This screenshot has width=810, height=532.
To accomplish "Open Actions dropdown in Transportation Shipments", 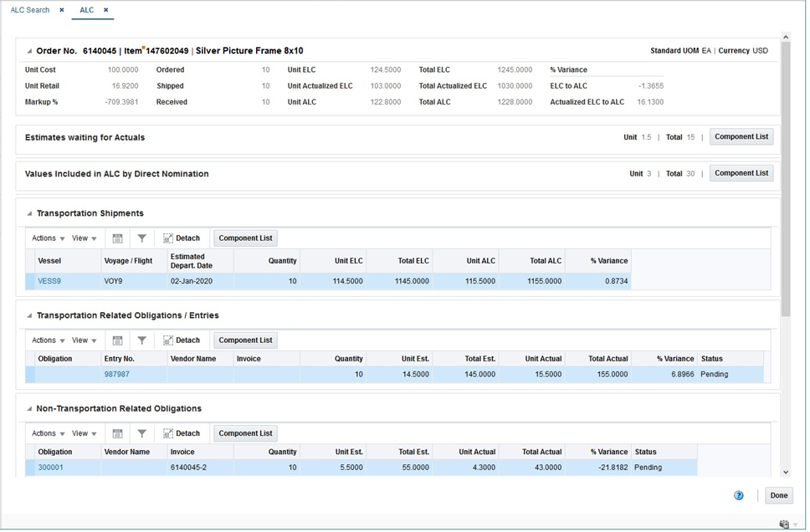I will pos(48,239).
